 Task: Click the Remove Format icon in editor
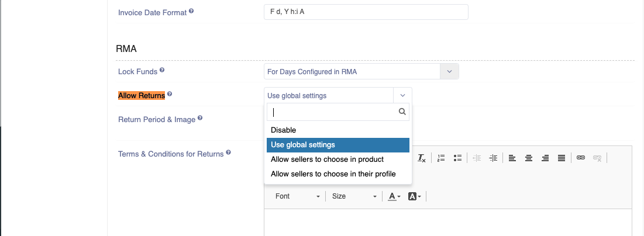(422, 158)
